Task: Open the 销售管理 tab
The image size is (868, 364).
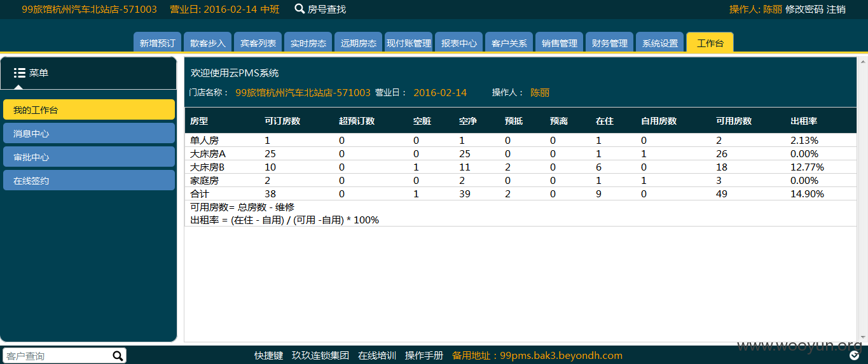Action: click(x=560, y=42)
